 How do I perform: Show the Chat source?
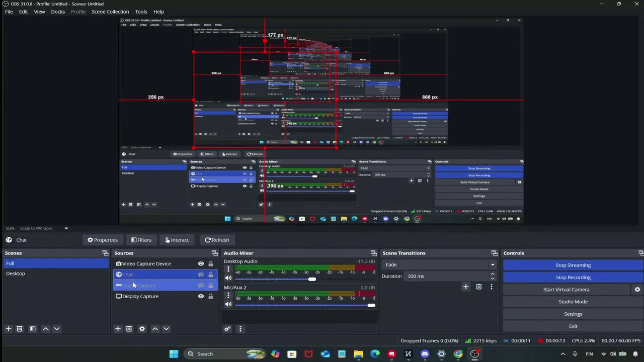(201, 275)
